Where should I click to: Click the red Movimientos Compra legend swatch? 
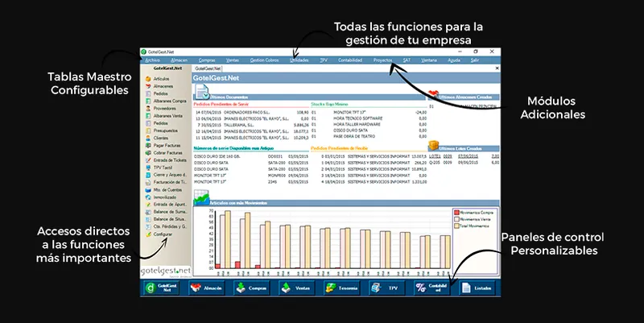coord(456,213)
